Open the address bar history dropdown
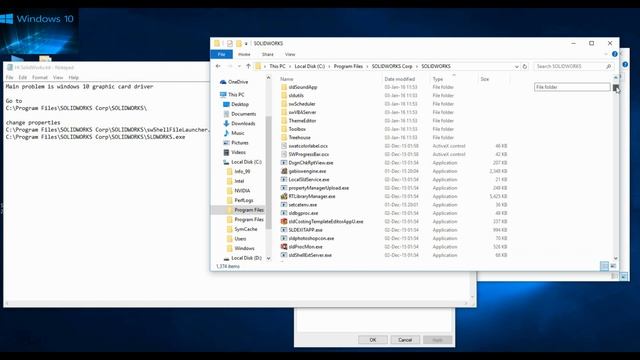640x360 pixels. (x=517, y=66)
